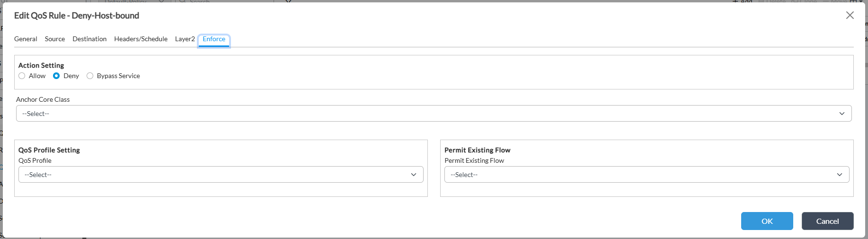Image resolution: width=868 pixels, height=239 pixels.
Task: Expand the Anchor Core Class chevron arrow
Action: tap(842, 114)
